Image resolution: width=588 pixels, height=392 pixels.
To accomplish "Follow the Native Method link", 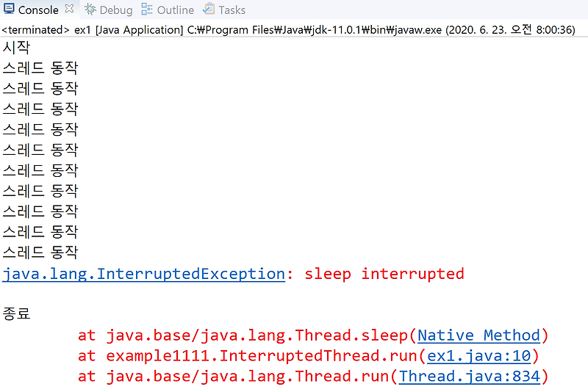I will click(x=478, y=335).
